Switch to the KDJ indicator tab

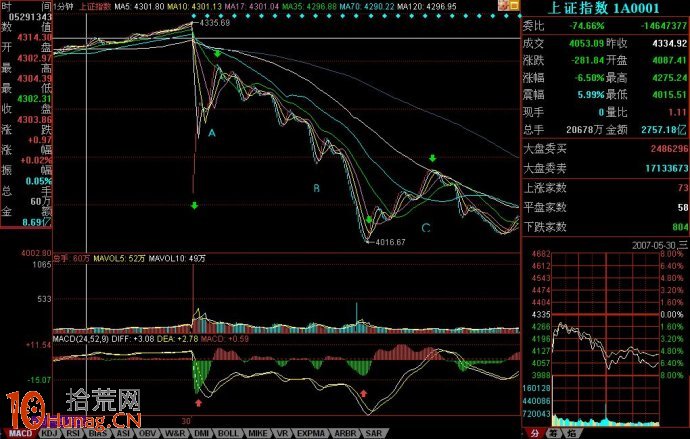click(x=50, y=434)
